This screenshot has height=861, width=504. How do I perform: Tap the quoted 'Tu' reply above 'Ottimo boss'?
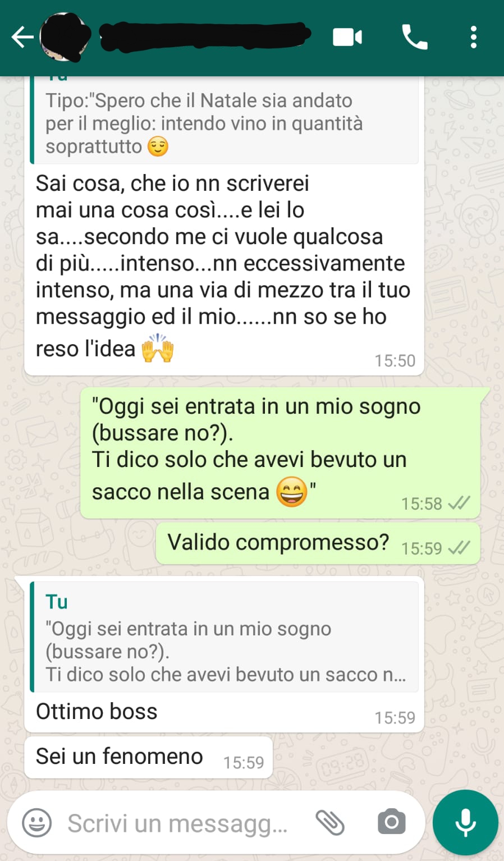coord(224,637)
